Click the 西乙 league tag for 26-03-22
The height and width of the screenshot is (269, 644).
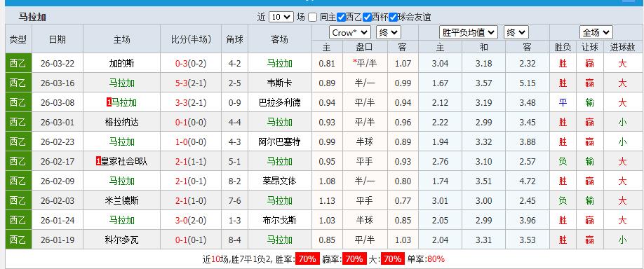tap(18, 63)
